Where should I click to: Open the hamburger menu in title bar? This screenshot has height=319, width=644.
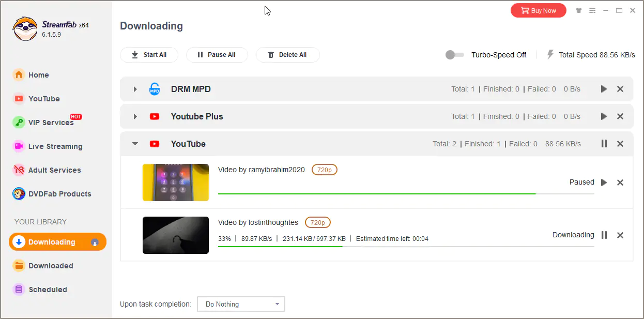point(592,10)
